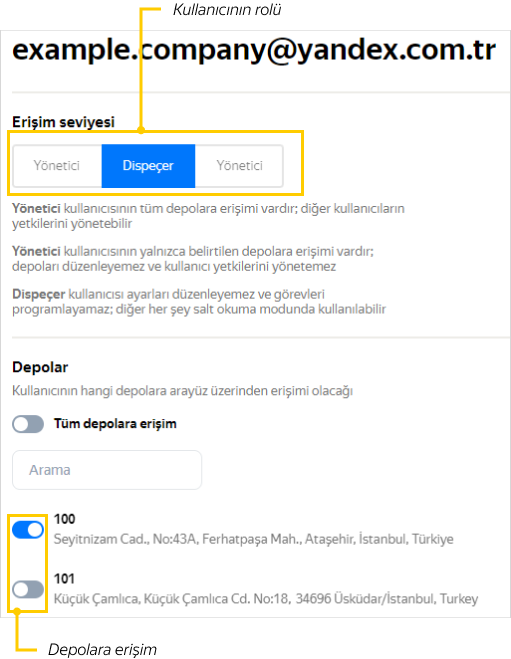Select the rightmost Yönetici access level
This screenshot has height=659, width=511.
tap(239, 166)
